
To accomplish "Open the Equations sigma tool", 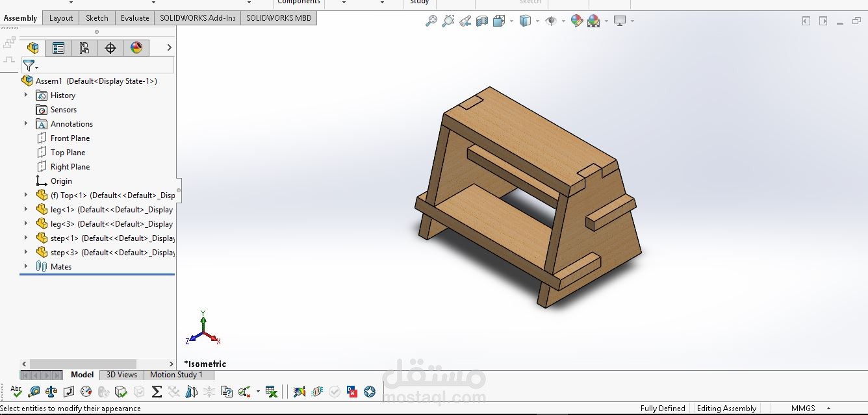I will click(x=157, y=392).
